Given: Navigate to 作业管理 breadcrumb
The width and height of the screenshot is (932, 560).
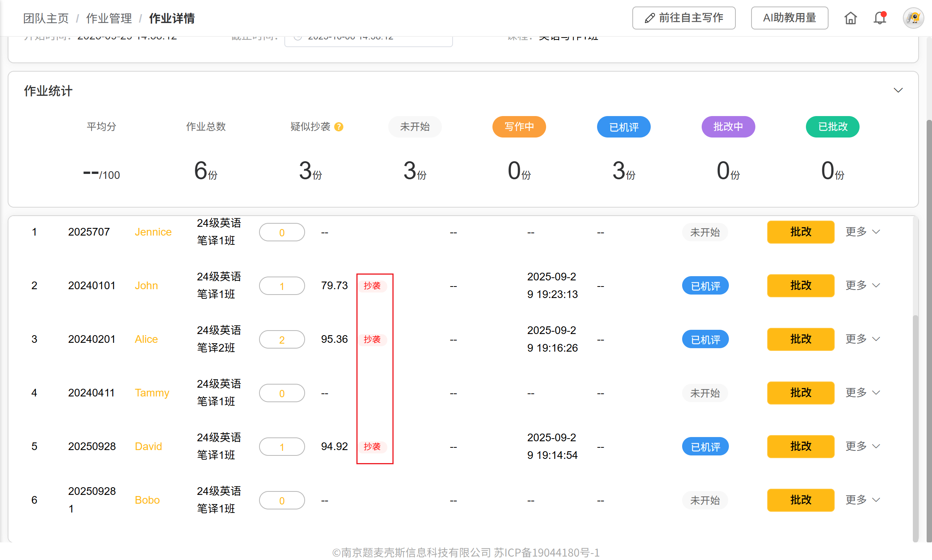Looking at the screenshot, I should point(109,18).
